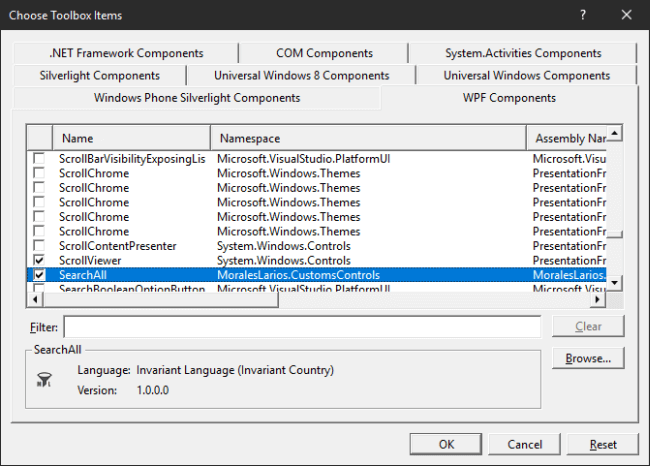Check the ScrollContentPresenter checkbox
The height and width of the screenshot is (466, 650).
39,245
